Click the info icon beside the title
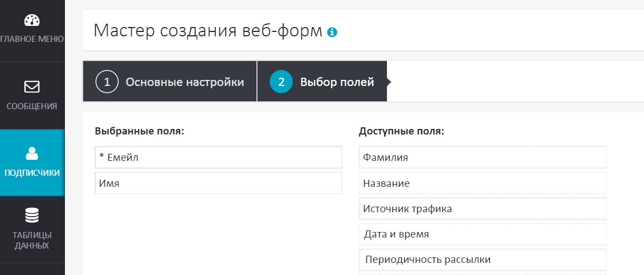 pos(332,33)
